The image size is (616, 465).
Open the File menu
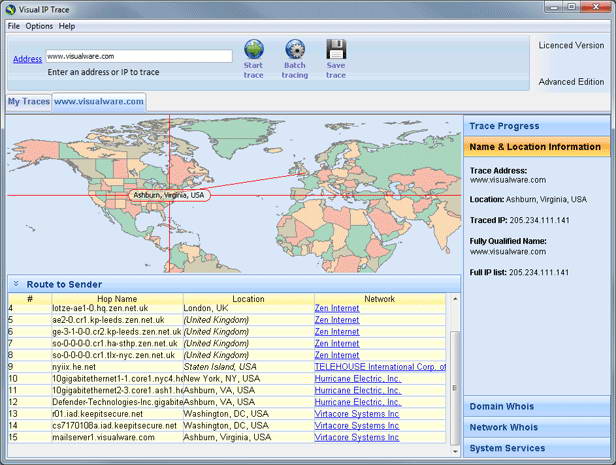(x=13, y=26)
